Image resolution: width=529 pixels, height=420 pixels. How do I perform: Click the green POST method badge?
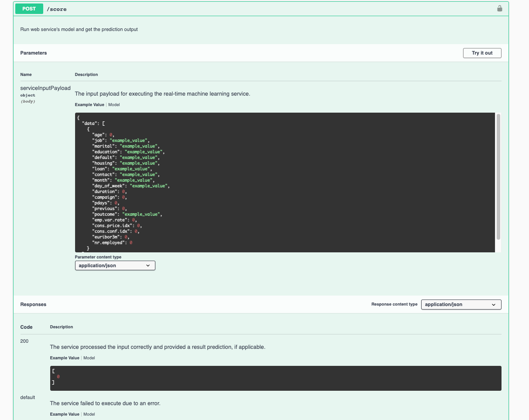[x=29, y=9]
